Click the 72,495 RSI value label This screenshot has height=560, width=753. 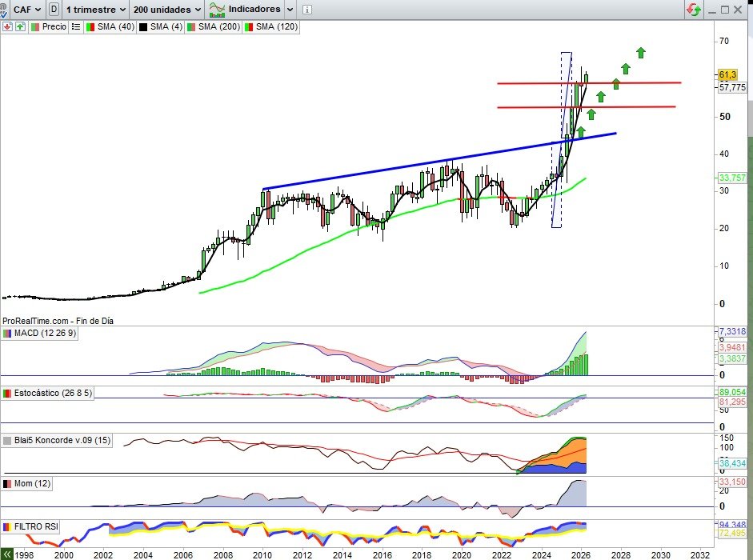(732, 533)
